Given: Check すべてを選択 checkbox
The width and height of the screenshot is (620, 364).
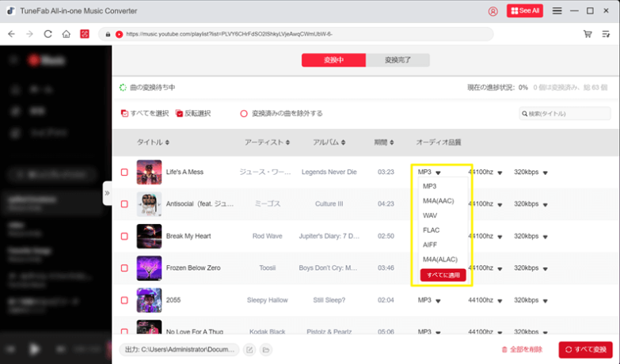Looking at the screenshot, I should tap(124, 113).
